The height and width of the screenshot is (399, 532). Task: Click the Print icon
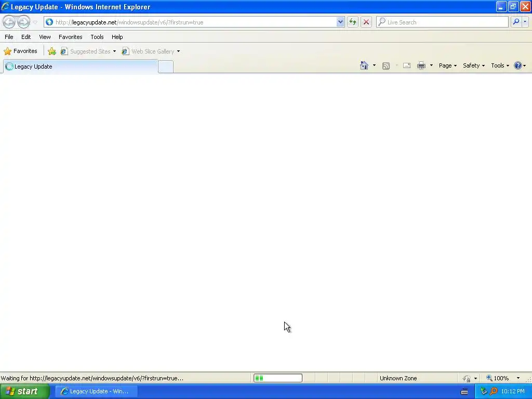[421, 65]
